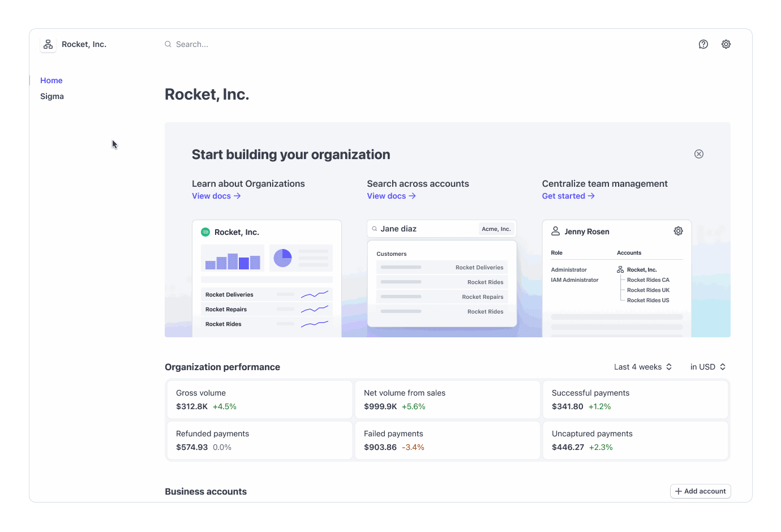Viewport: 781px width, 532px height.
Task: Open the settings gear in the header
Action: 726,44
